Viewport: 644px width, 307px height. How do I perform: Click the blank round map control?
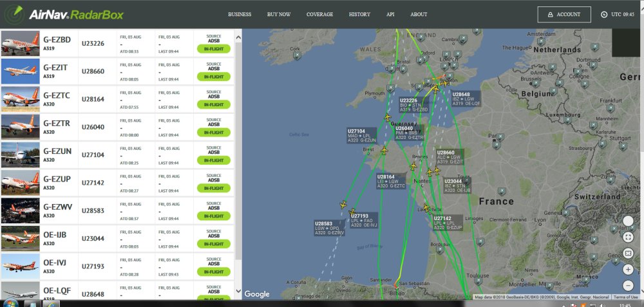(x=628, y=221)
